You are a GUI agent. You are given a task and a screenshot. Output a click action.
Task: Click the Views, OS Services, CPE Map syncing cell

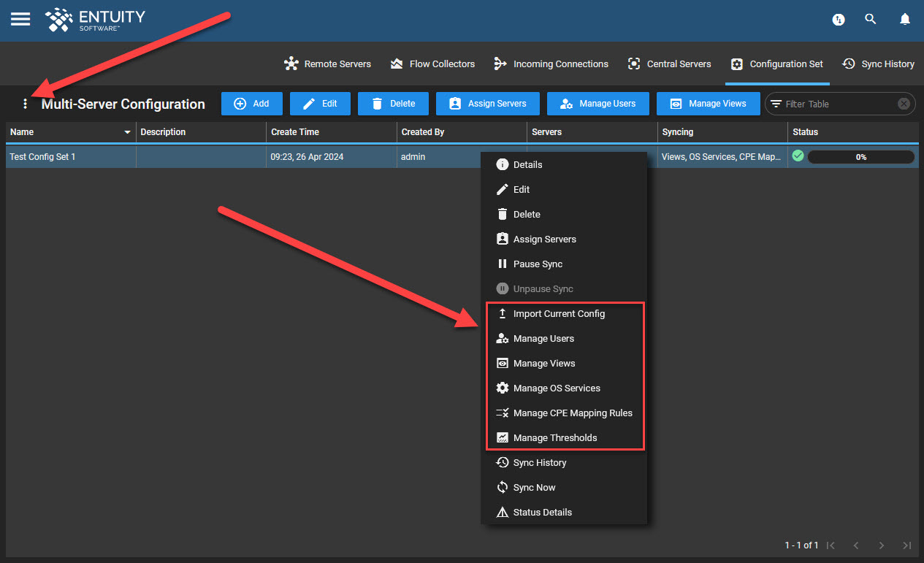click(722, 157)
